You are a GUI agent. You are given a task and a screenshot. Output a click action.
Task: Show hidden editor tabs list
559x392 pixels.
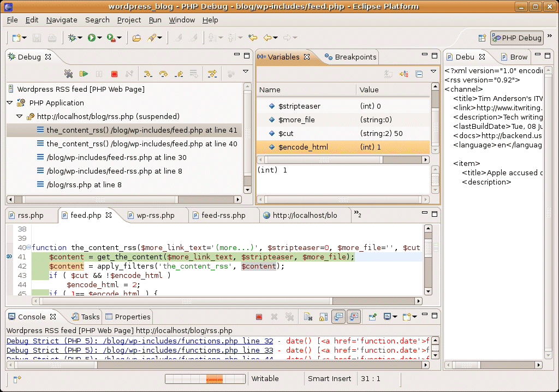coord(357,214)
